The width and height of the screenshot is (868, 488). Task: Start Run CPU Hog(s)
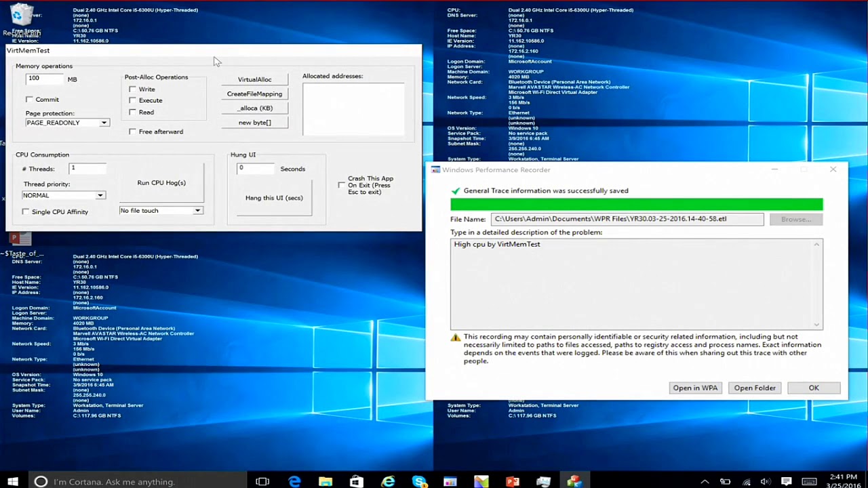coord(161,182)
